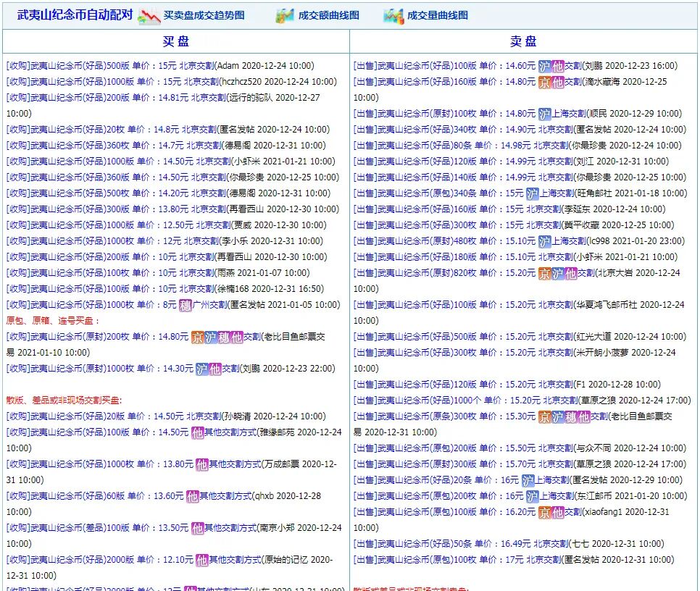Click 京 badge in 滴水藏海 sell row
Viewport: 700px width, 591px height.
[545, 83]
